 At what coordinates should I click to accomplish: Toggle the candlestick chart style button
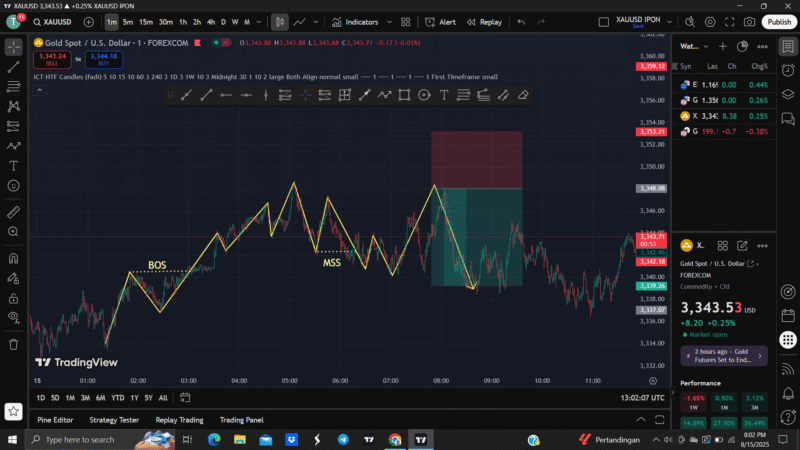pyautogui.click(x=280, y=21)
